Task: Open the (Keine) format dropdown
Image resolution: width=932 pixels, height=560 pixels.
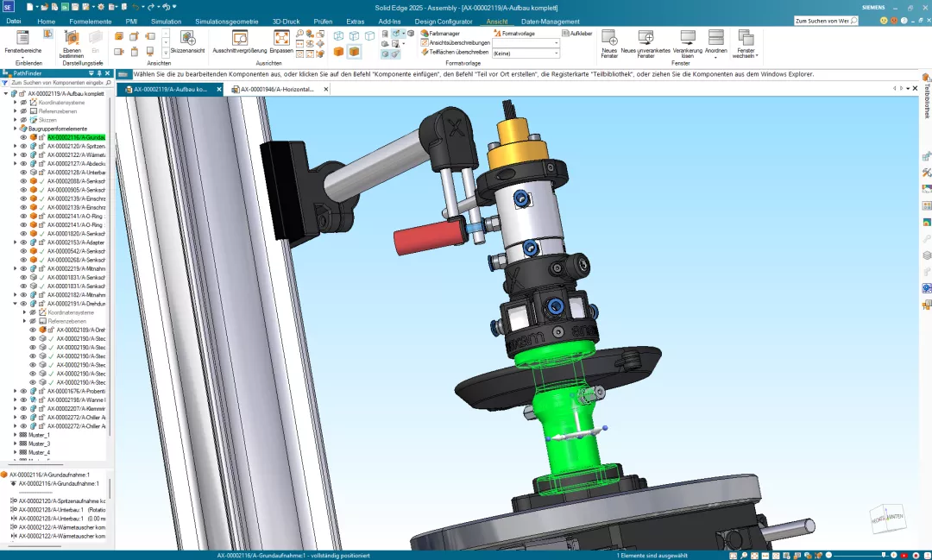Action: pos(526,53)
